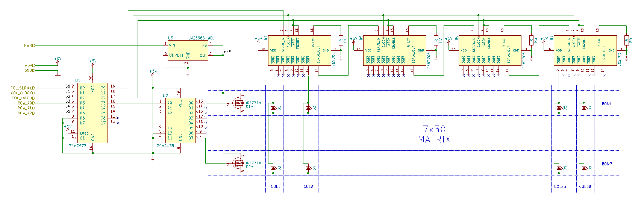This screenshot has height=209, width=644.
Task: Select resistor R1 symbol
Action: pyautogui.click(x=341, y=40)
